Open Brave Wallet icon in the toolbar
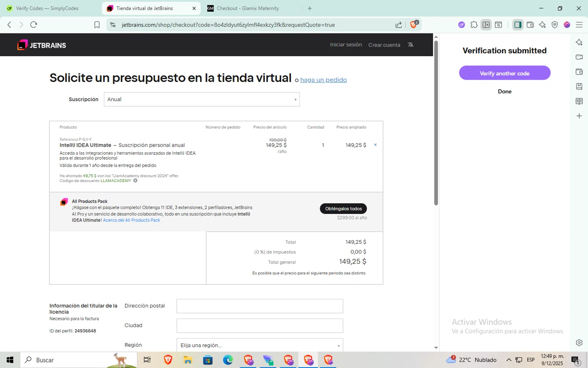This screenshot has height=368, width=588. (530, 25)
